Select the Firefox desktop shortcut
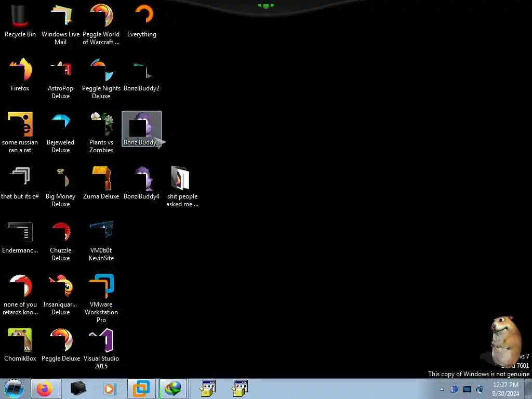The width and height of the screenshot is (532, 399). coord(20,75)
